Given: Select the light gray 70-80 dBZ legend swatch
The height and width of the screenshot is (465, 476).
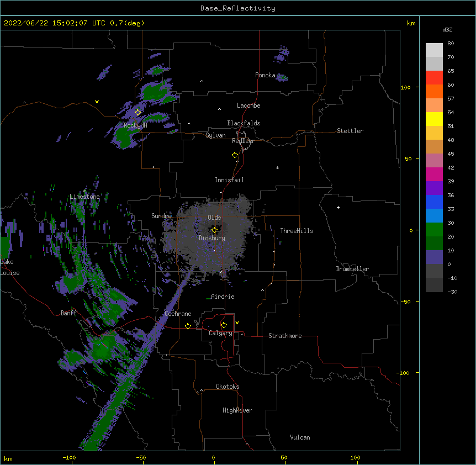Looking at the screenshot, I should 434,50.
